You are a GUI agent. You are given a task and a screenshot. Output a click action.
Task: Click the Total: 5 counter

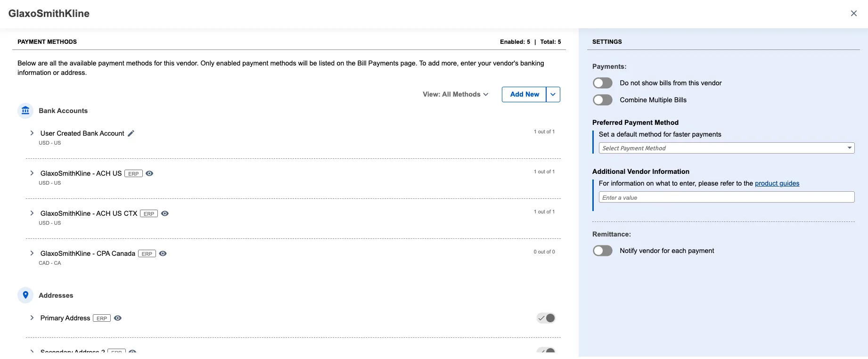pos(550,41)
